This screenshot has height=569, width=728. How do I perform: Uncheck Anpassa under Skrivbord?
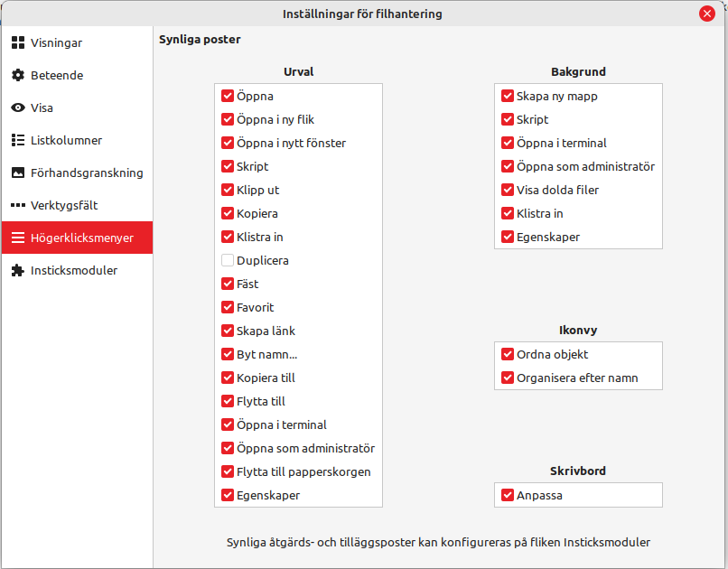(508, 495)
